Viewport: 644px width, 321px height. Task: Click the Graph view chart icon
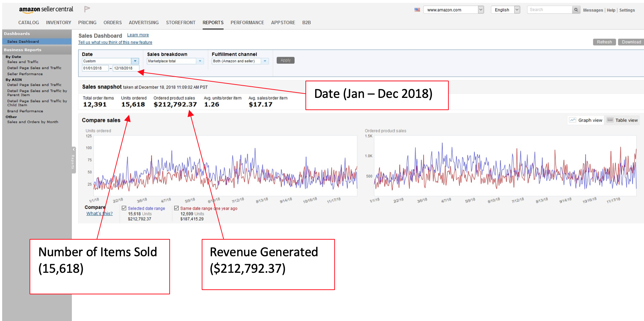pyautogui.click(x=573, y=120)
